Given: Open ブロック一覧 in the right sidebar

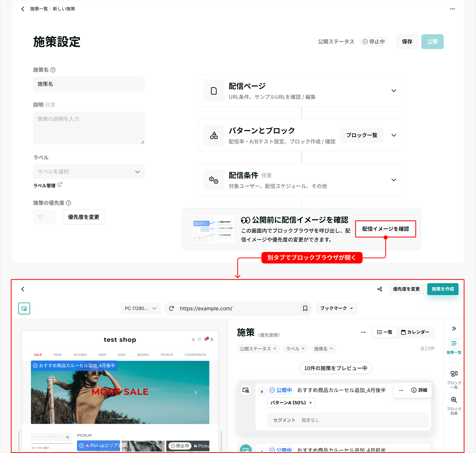Looking at the screenshot, I should point(454,380).
